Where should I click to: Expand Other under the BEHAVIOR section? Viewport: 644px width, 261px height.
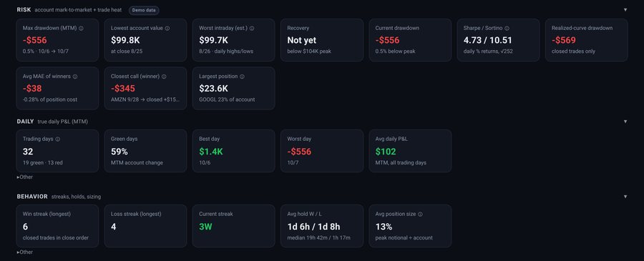click(x=24, y=252)
